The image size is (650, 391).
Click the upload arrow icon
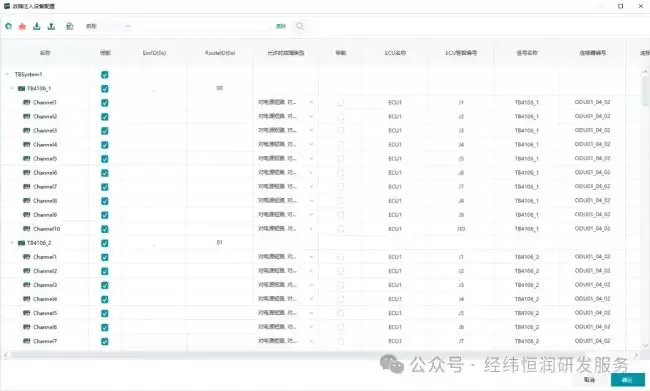click(51, 26)
